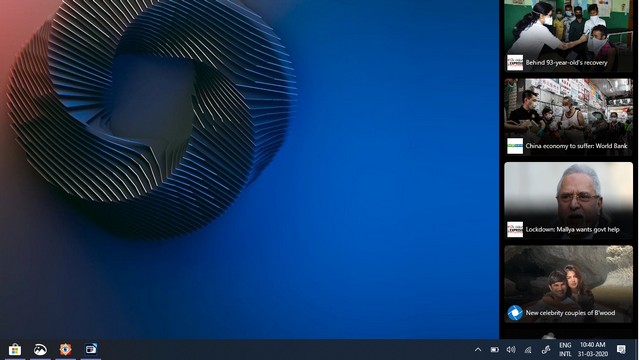Image resolution: width=640 pixels, height=360 pixels.
Task: Open 'Behind 93-year-old's recovery' news story
Action: [566, 62]
